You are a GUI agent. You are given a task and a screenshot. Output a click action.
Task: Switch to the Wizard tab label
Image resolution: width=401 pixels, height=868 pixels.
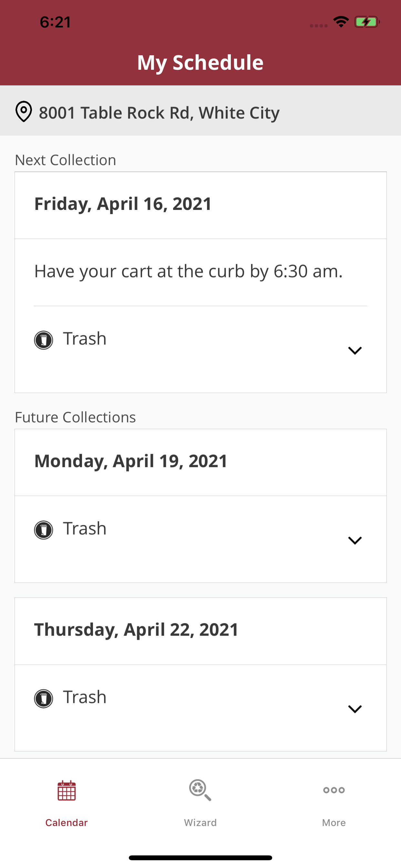coord(200,822)
